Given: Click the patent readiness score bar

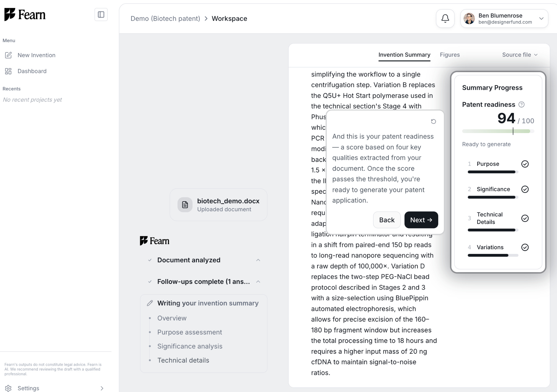Looking at the screenshot, I should (498, 131).
